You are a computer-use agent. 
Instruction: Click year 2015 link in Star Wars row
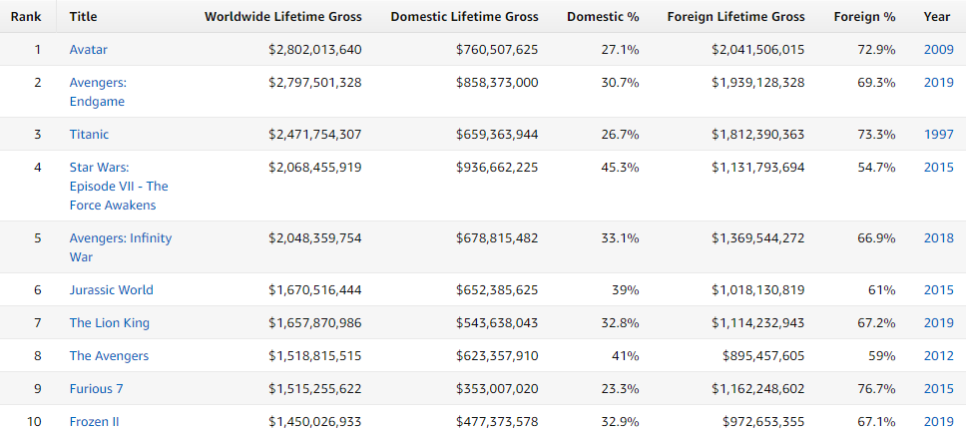click(938, 167)
